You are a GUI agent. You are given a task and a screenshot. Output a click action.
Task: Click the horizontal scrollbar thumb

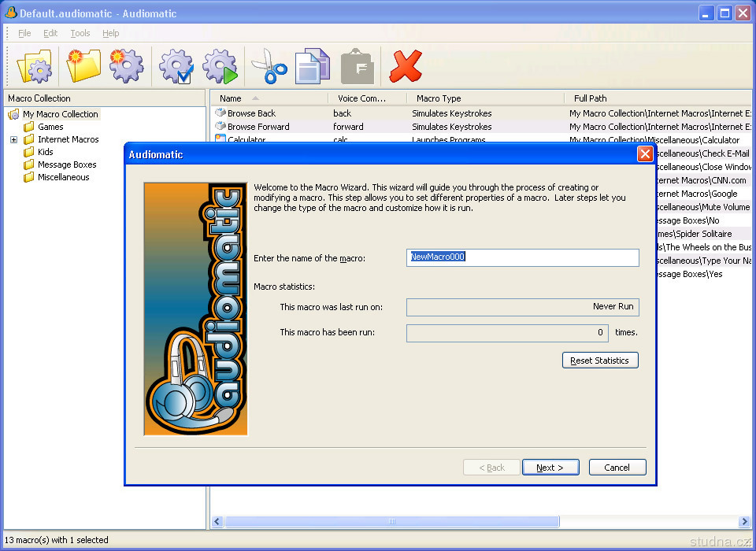(x=392, y=522)
